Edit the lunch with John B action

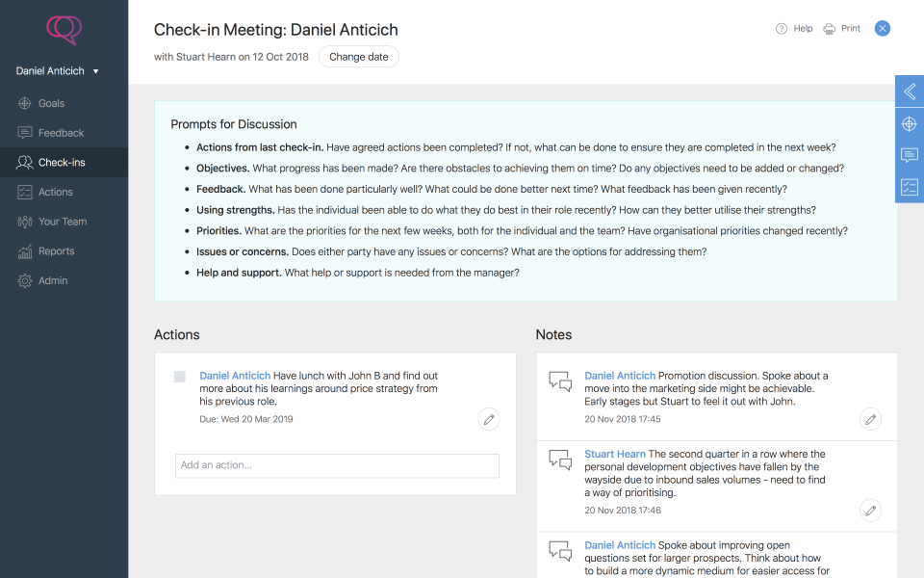(x=489, y=419)
